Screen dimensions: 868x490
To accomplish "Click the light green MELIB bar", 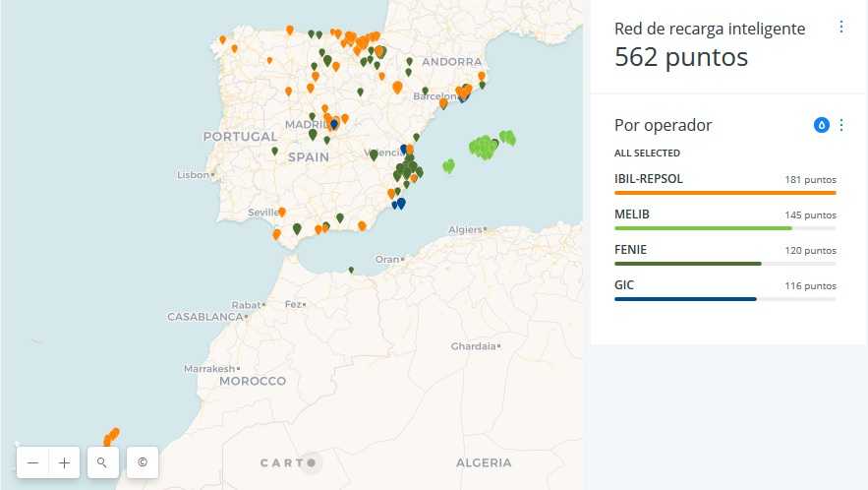I will (x=703, y=228).
